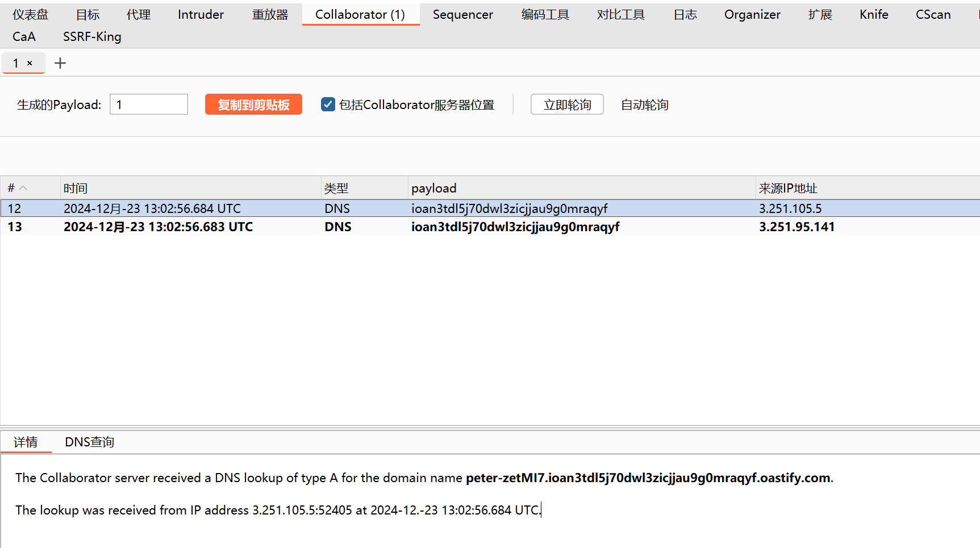Click the 立即轮询 poll now button
Image resolution: width=980 pixels, height=548 pixels.
(x=566, y=104)
